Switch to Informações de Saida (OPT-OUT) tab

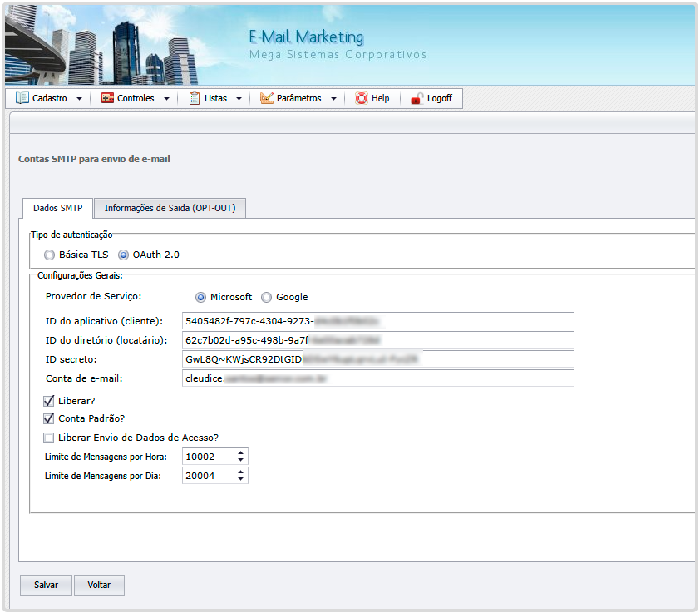click(170, 208)
